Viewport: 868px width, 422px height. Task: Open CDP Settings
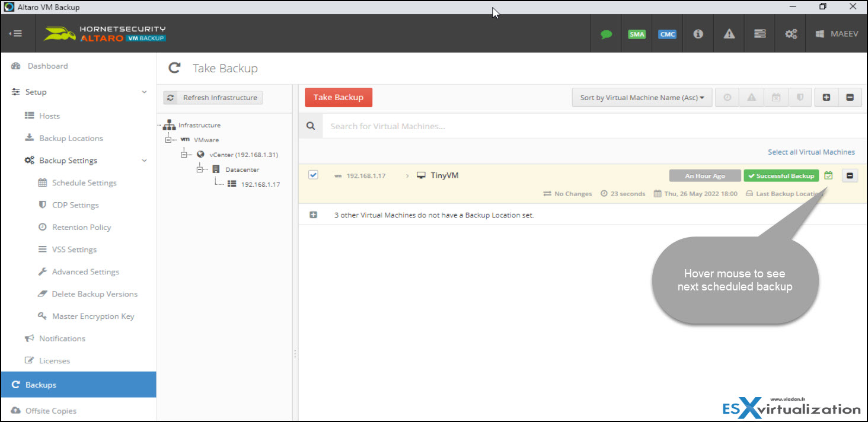click(x=75, y=205)
